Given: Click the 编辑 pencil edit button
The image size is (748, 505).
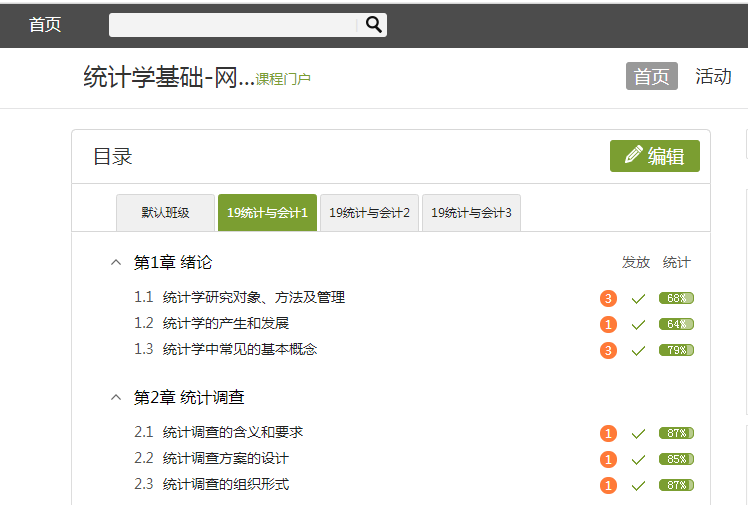Looking at the screenshot, I should (655, 156).
